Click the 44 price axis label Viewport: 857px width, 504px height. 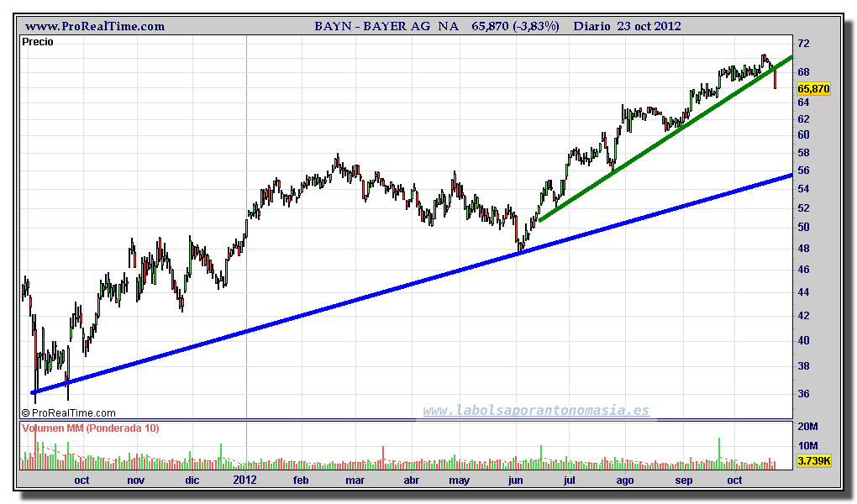click(x=803, y=292)
